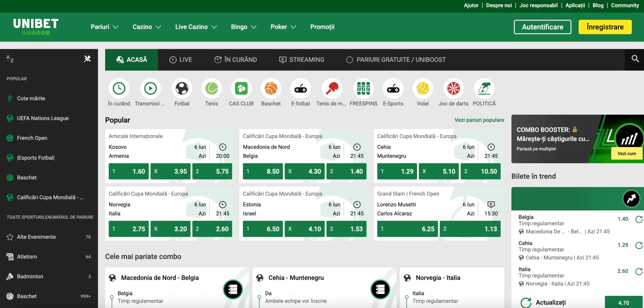Image resolution: width=644 pixels, height=308 pixels.
Task: Select the Tenis ball icon
Action: [212, 88]
